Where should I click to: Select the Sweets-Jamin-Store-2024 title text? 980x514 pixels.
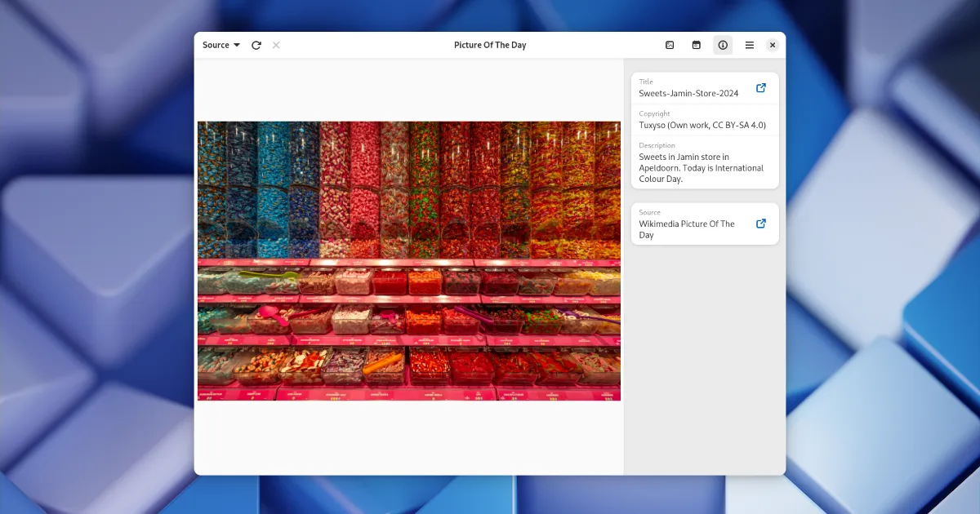click(x=688, y=94)
